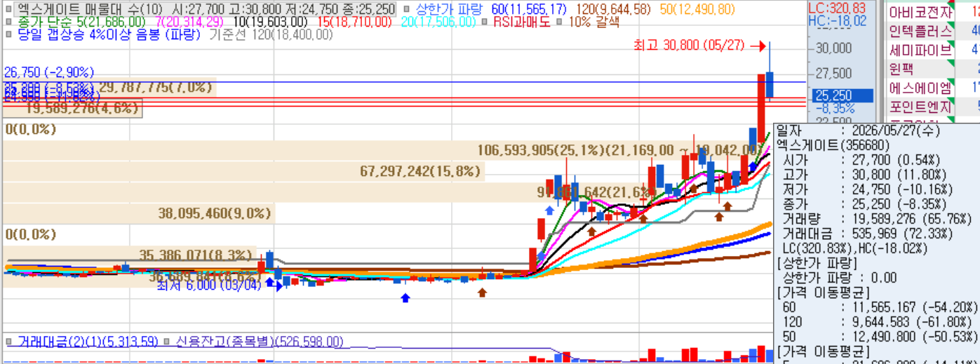Select 세미파이브 in the stock list
Viewport: 980px width, 364px height.
click(x=921, y=50)
